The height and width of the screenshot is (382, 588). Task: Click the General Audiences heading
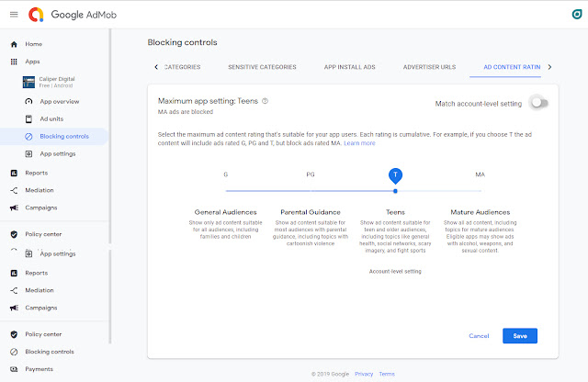click(226, 212)
